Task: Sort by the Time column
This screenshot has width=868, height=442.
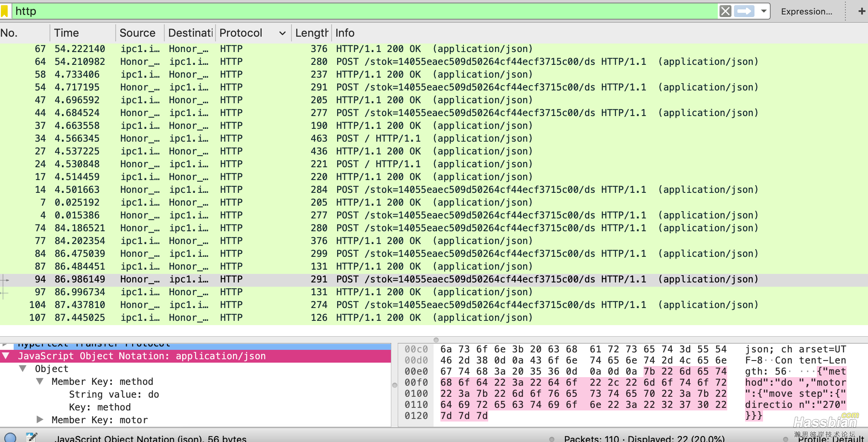Action: [x=83, y=33]
